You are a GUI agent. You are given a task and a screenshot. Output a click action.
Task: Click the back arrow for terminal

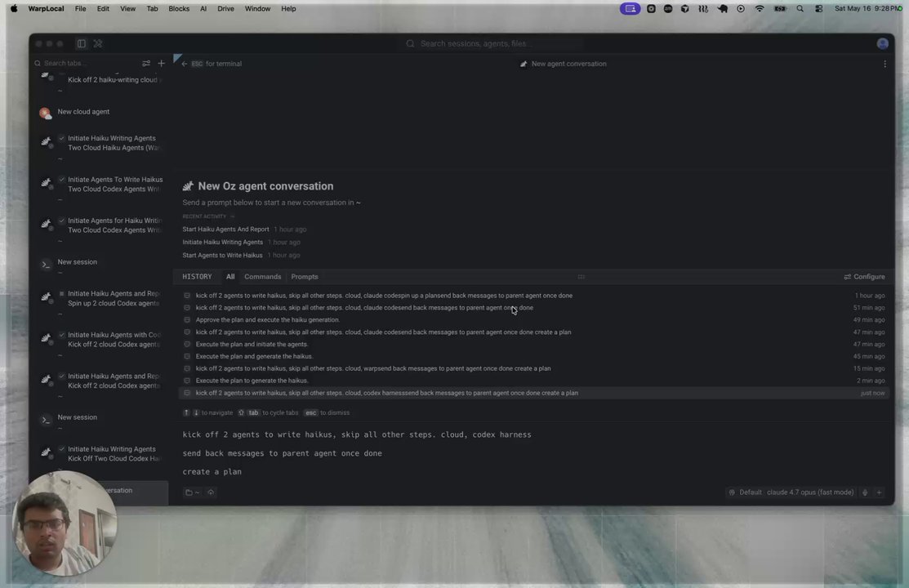tap(185, 64)
